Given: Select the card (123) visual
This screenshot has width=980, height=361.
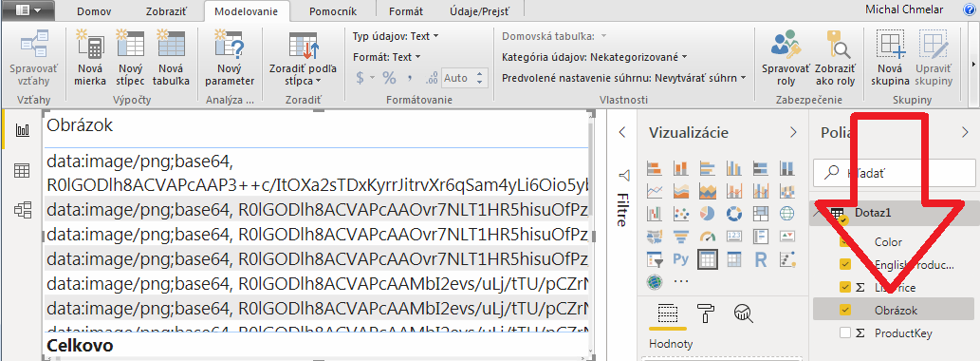Looking at the screenshot, I should point(733,237).
